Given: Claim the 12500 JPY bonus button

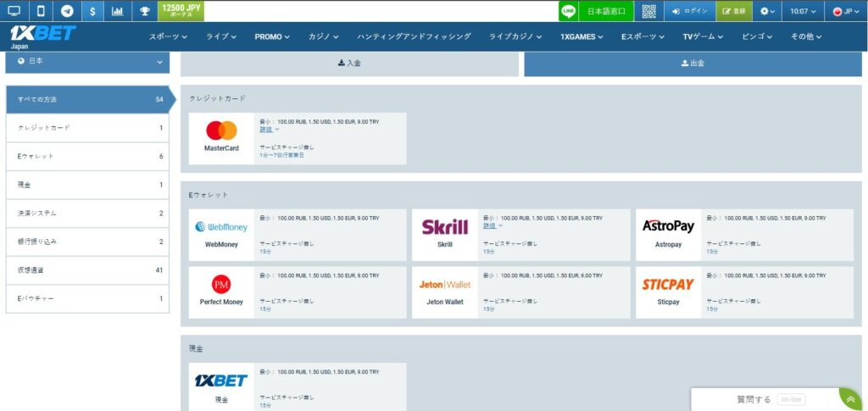Looking at the screenshot, I should (x=181, y=11).
